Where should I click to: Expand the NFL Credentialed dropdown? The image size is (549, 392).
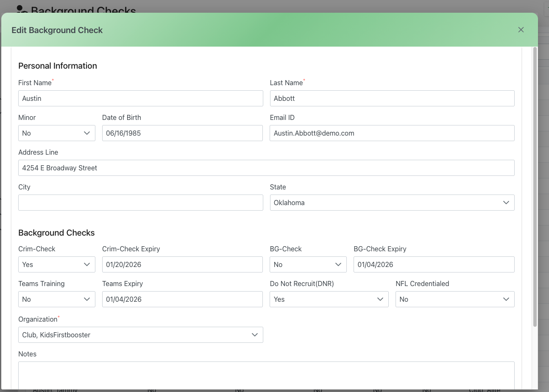tap(454, 299)
